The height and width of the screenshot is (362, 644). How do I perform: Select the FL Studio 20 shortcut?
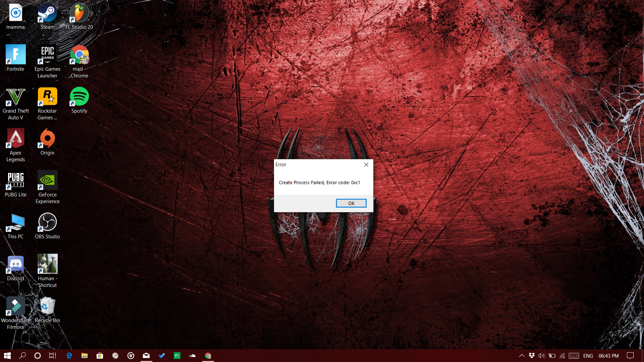[79, 17]
